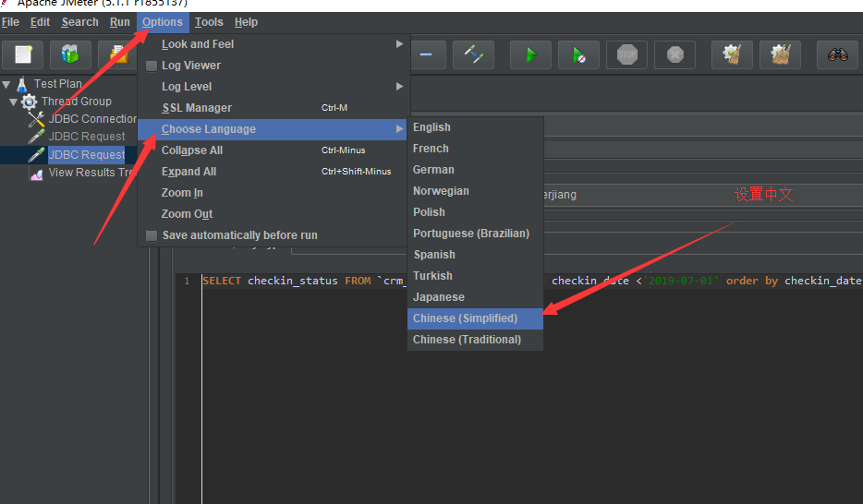
Task: Select Japanese language
Action: 475,297
